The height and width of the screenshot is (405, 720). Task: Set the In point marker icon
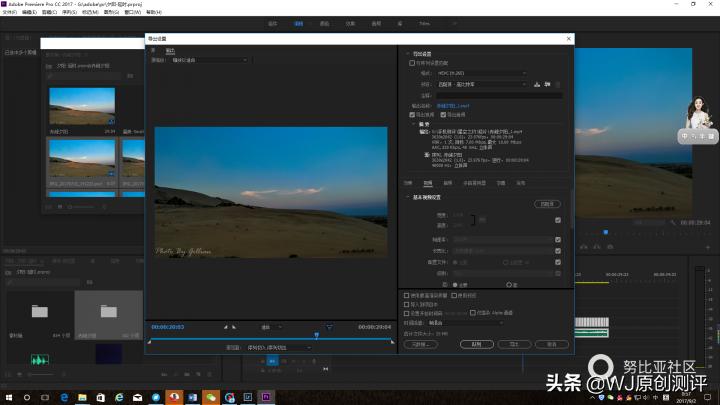click(x=225, y=326)
